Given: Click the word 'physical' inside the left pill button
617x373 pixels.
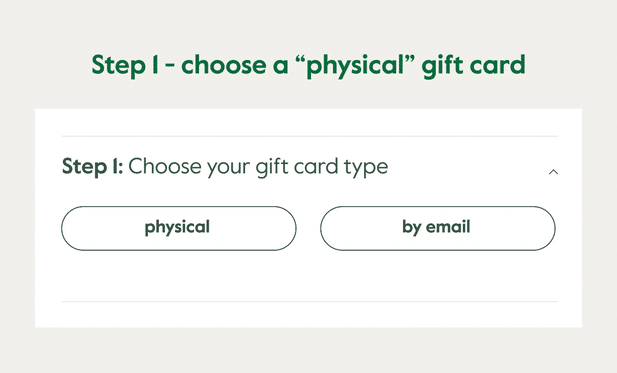Looking at the screenshot, I should pos(177,227).
